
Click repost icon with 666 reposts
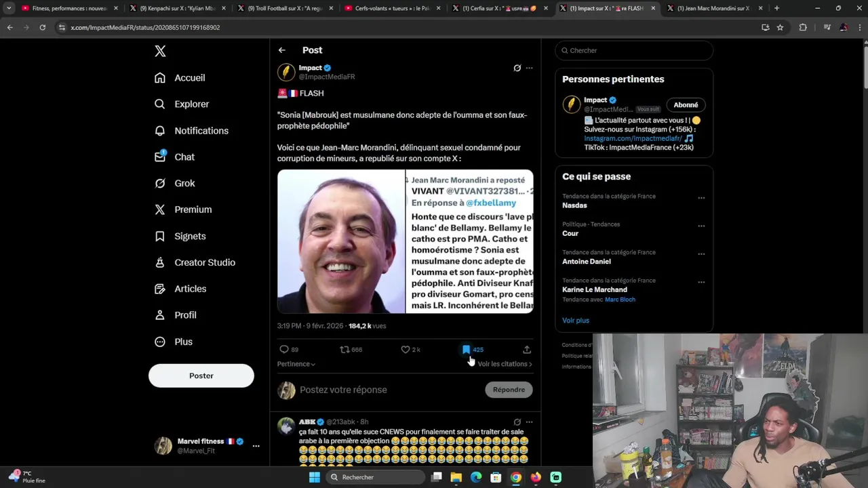pyautogui.click(x=344, y=350)
